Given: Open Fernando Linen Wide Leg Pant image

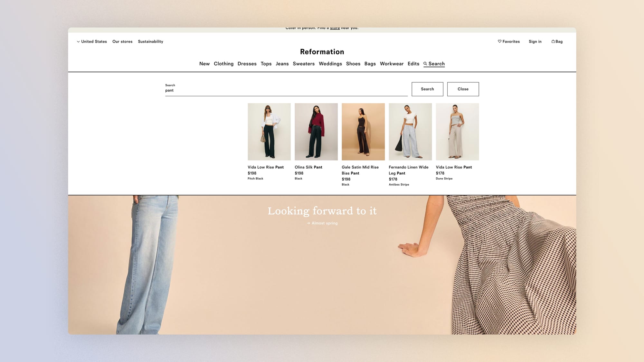Looking at the screenshot, I should (410, 132).
